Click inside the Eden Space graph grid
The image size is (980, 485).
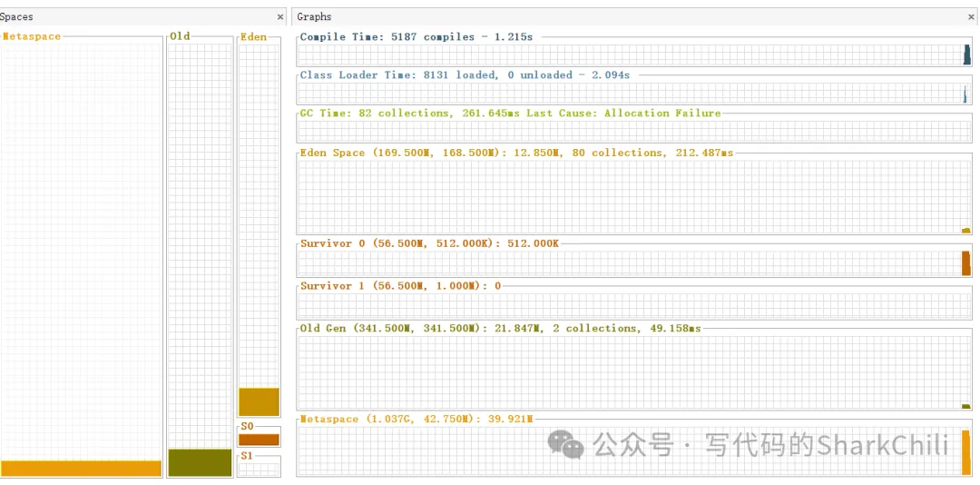point(626,196)
